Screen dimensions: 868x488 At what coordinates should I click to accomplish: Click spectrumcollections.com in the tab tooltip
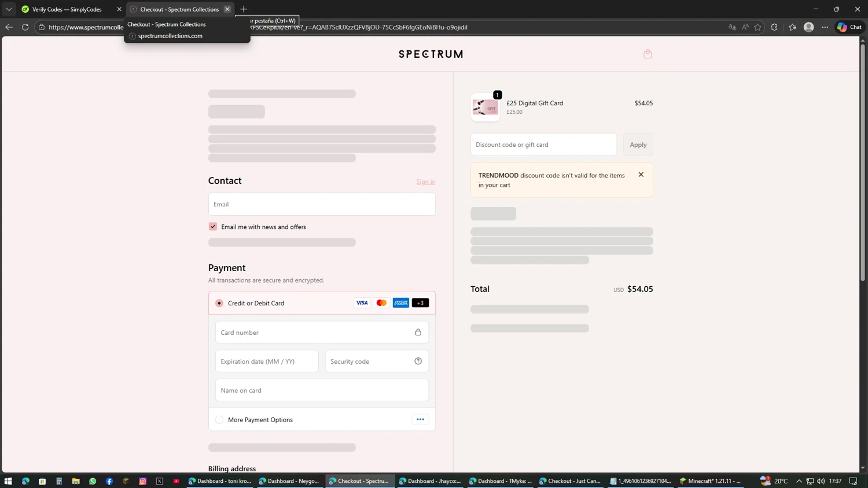pos(170,36)
